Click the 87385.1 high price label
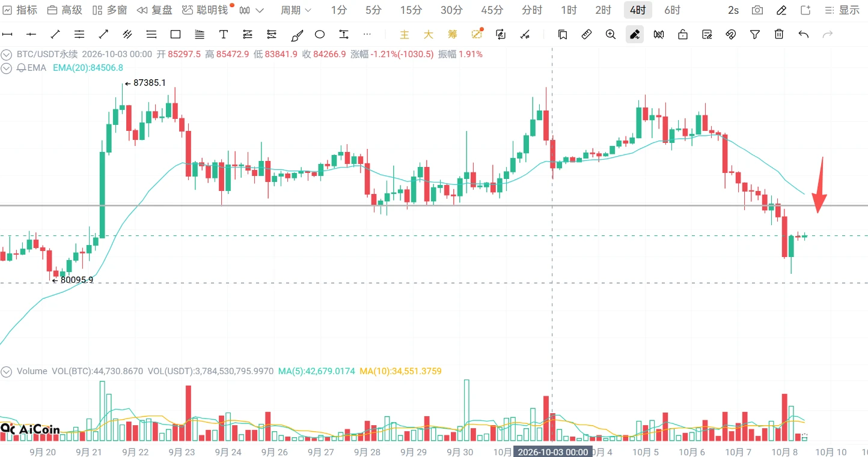 point(149,83)
